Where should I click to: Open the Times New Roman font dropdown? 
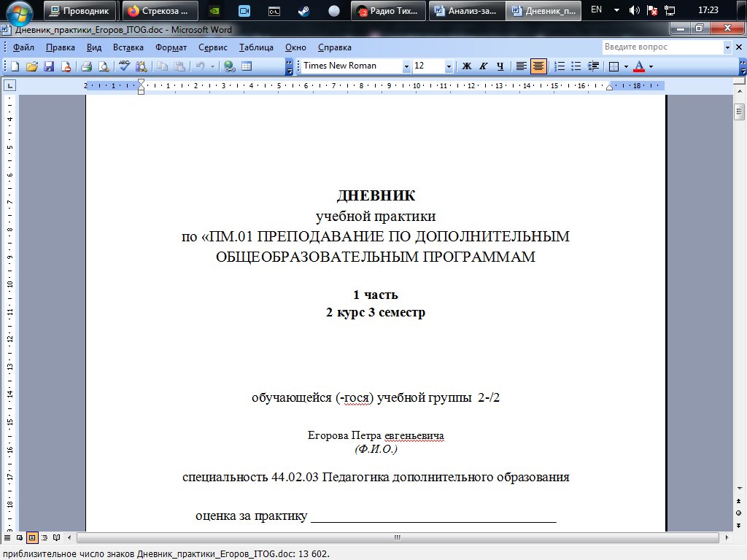point(406,66)
